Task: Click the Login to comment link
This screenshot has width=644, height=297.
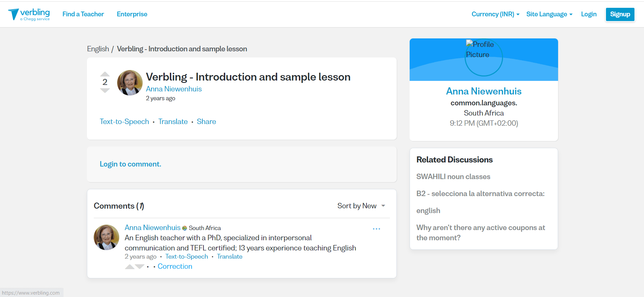Action: 130,164
